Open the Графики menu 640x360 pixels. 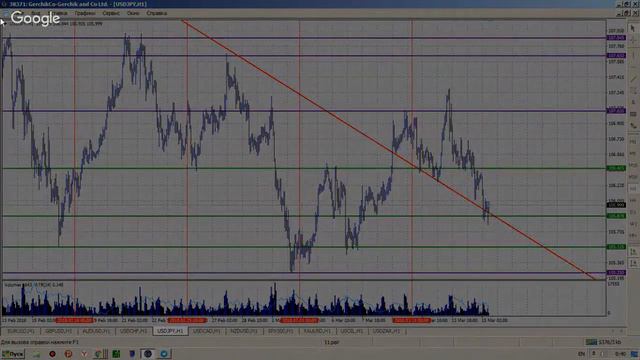[85, 13]
